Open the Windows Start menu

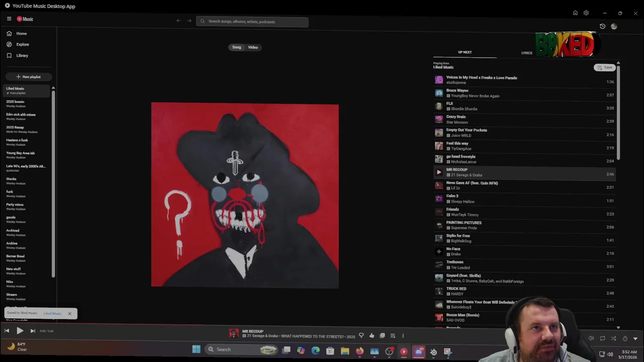[x=196, y=349]
